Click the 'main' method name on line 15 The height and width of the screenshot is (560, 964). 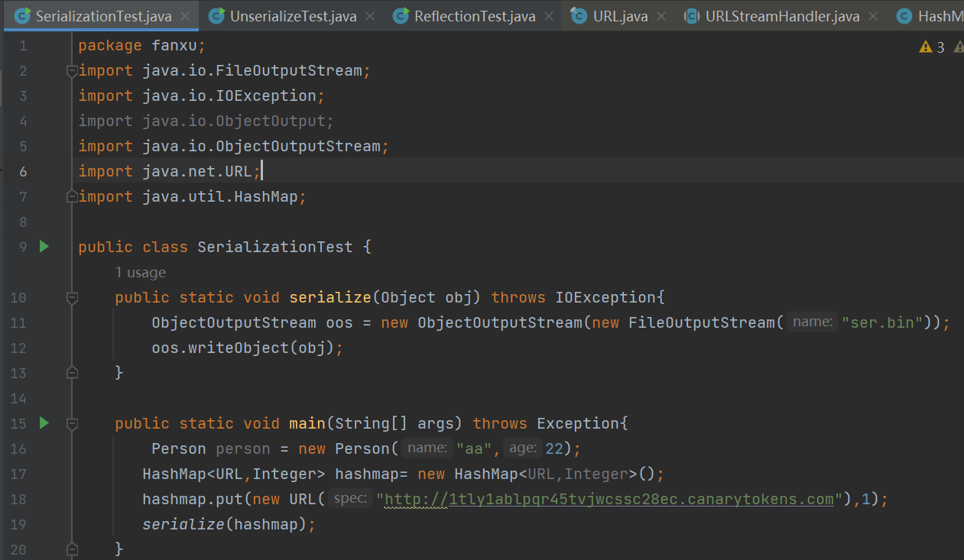(307, 423)
